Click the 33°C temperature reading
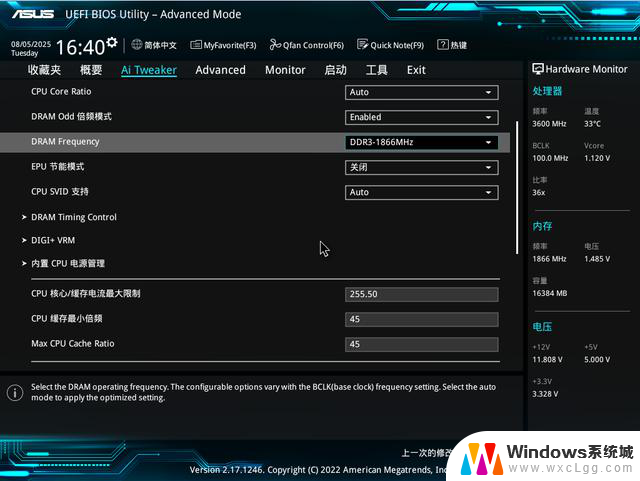The image size is (640, 481). 592,124
